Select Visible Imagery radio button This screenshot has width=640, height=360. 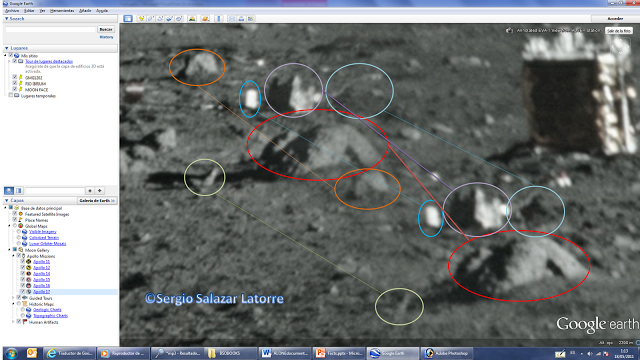point(19,232)
